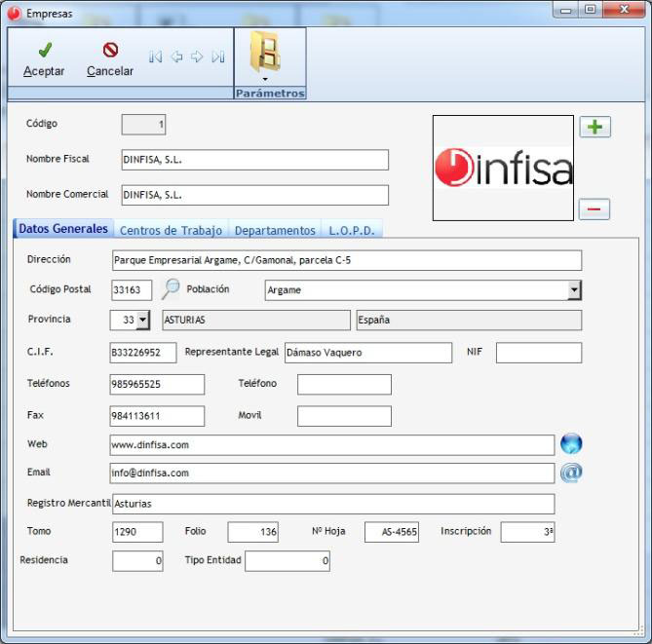The height and width of the screenshot is (644, 652).
Task: Click the Parámetros label
Action: click(270, 94)
